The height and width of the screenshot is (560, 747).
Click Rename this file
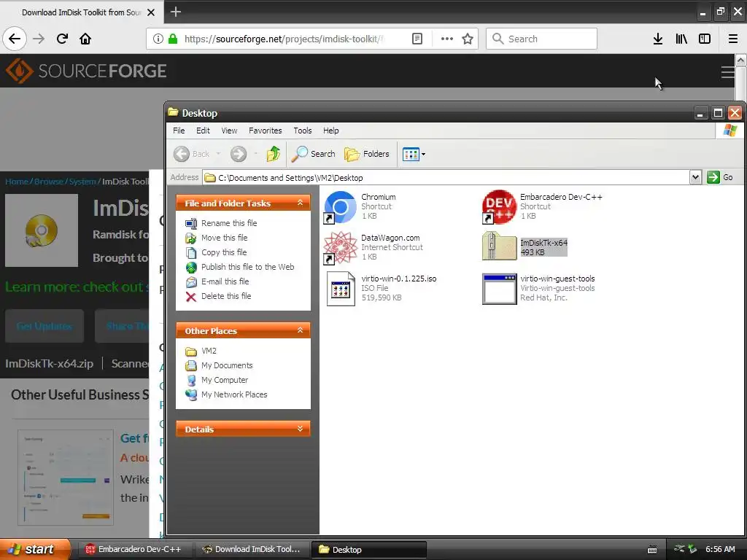[x=228, y=223]
